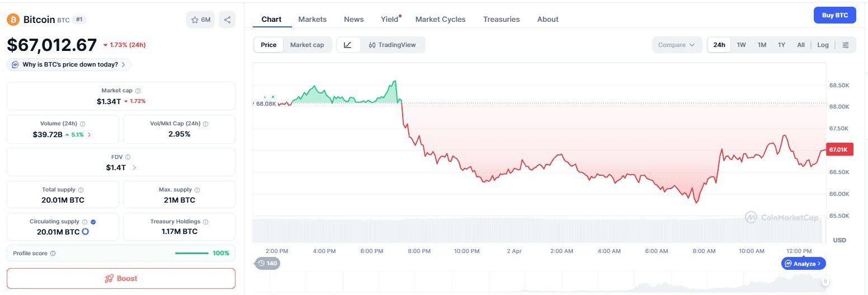Viewport: 868px width, 295px height.
Task: Select the line chart view icon
Action: [x=348, y=45]
